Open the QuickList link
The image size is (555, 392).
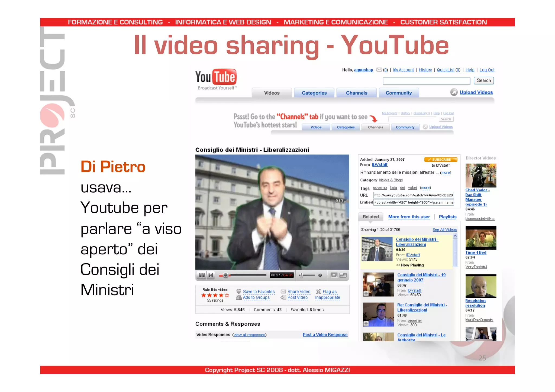pyautogui.click(x=446, y=70)
